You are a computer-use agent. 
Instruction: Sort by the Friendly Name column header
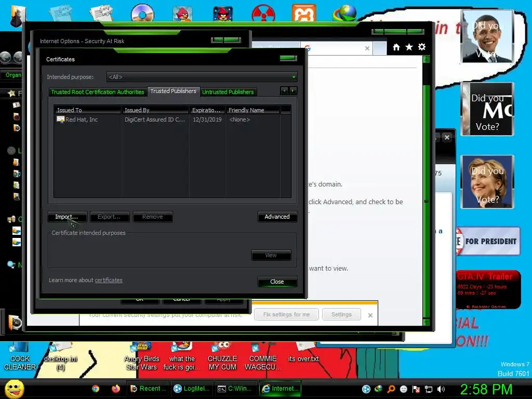pos(252,110)
